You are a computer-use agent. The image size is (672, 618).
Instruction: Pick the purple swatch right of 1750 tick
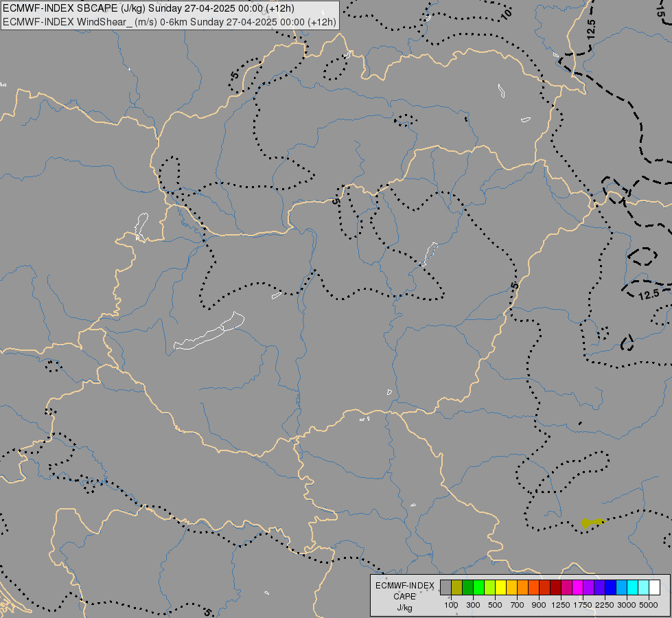[x=588, y=588]
